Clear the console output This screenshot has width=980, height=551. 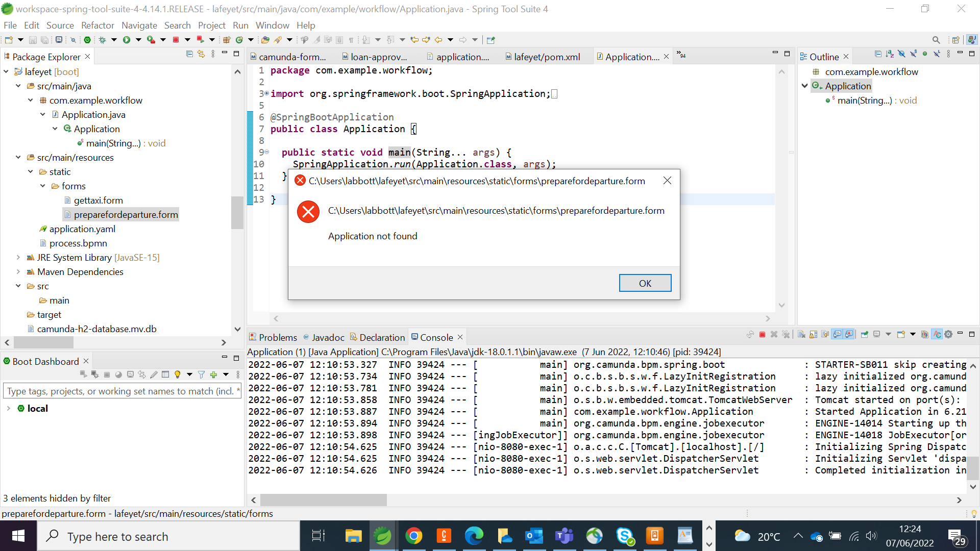[x=802, y=334]
